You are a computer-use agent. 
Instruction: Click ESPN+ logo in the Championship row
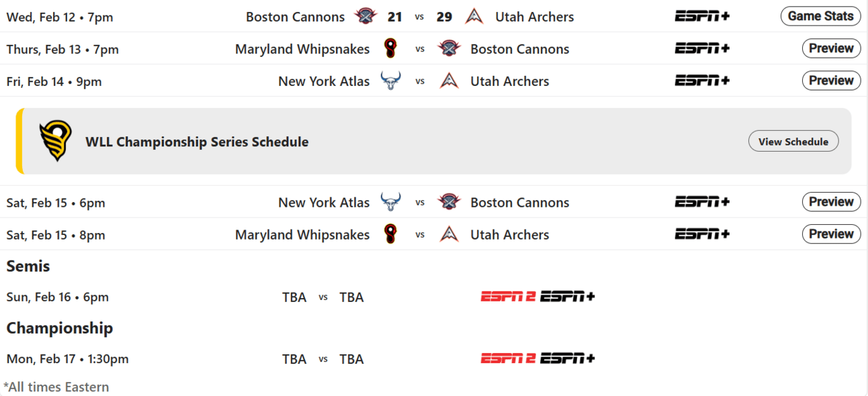pos(568,358)
